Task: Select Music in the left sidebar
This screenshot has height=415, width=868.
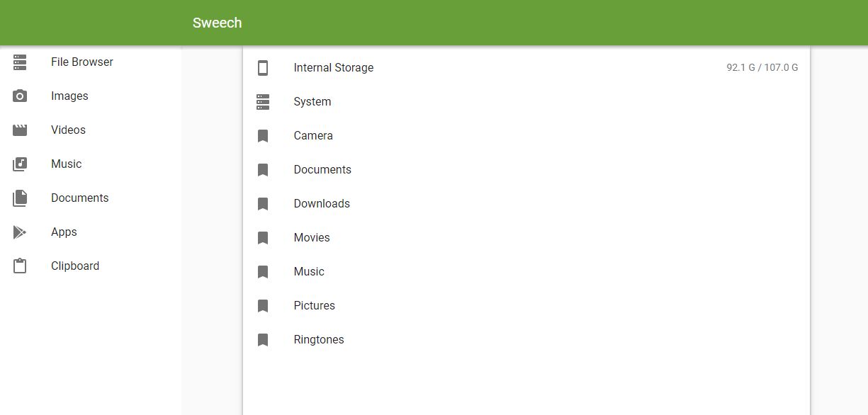Action: coord(91,164)
